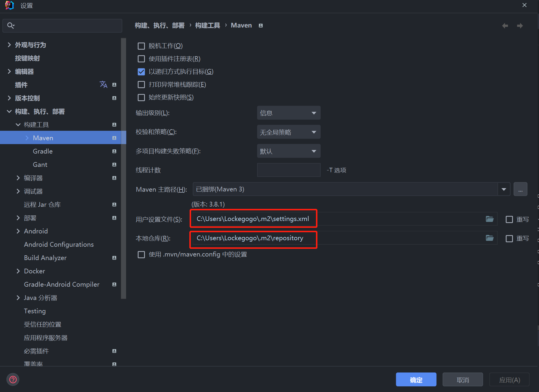The width and height of the screenshot is (539, 392).
Task: Enable 打印异常堆栈跟踪(E) checkbox
Action: [141, 85]
